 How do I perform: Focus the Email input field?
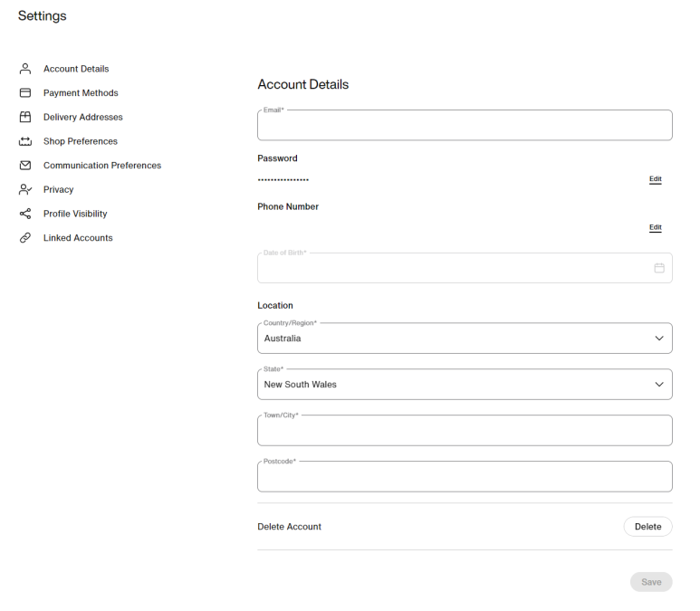pyautogui.click(x=465, y=125)
